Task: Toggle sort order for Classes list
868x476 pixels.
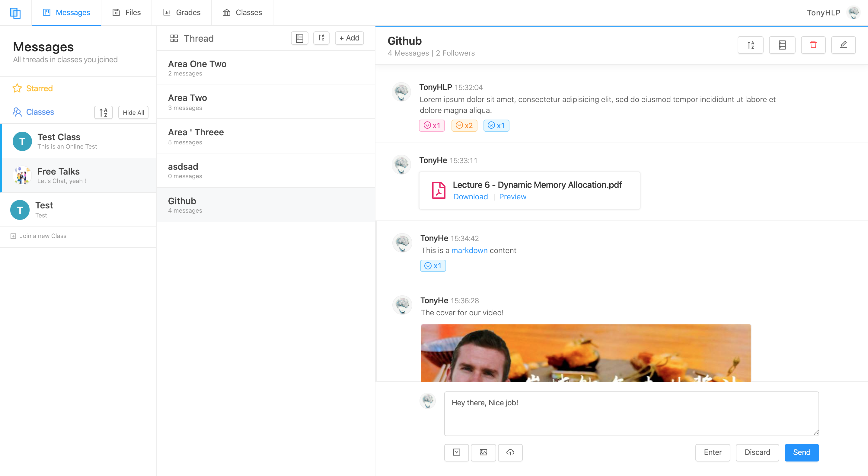Action: [x=104, y=111]
